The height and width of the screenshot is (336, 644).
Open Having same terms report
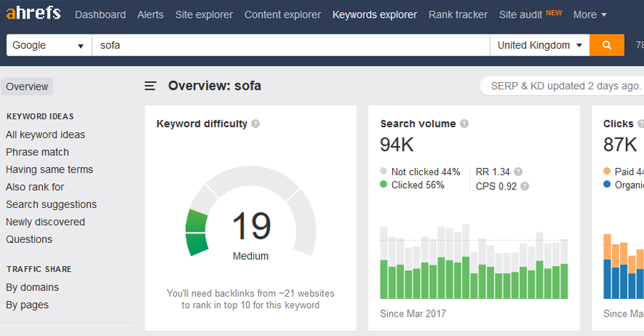click(49, 169)
